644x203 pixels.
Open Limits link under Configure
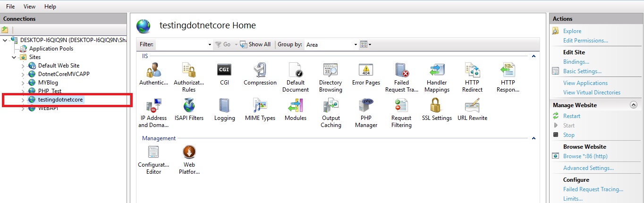click(573, 199)
